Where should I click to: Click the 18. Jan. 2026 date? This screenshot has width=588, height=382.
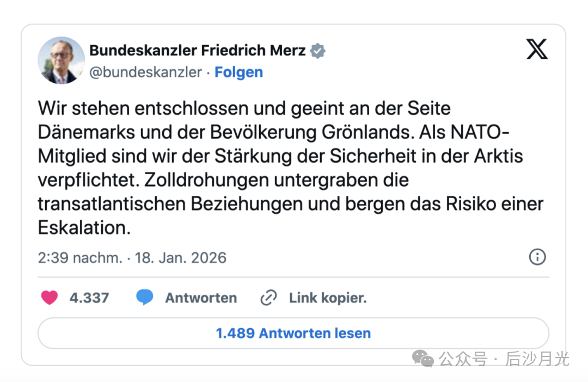[180, 257]
